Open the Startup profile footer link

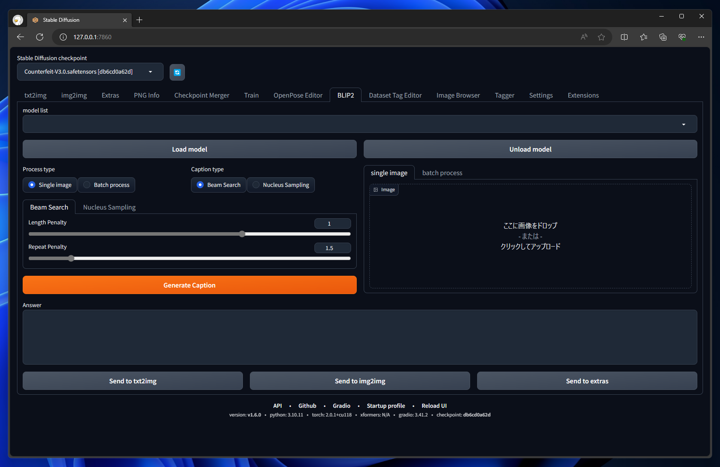(x=386, y=406)
